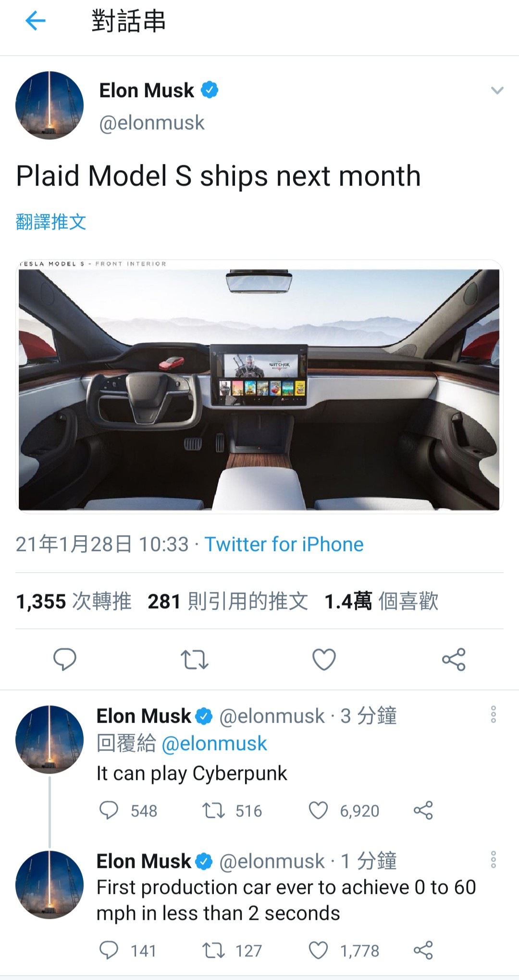Viewport: 519px width, 980px height.
Task: Open the chevron menu on main tweet
Action: [x=497, y=90]
